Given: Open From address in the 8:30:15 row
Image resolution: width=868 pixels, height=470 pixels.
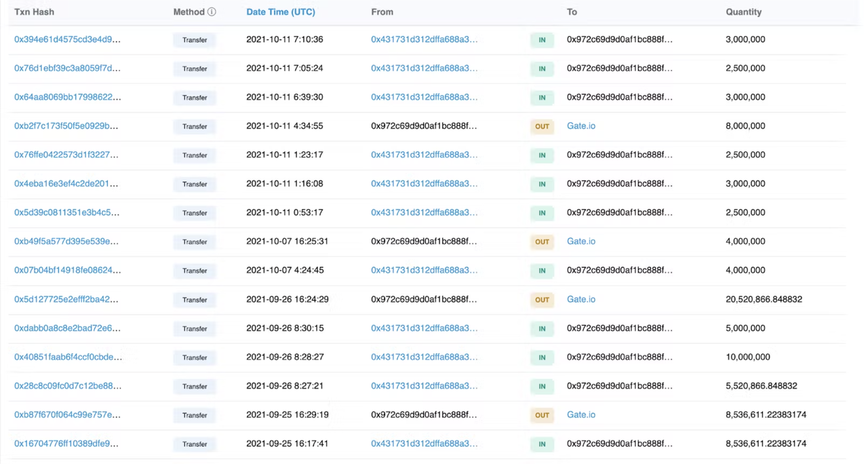Looking at the screenshot, I should point(424,328).
